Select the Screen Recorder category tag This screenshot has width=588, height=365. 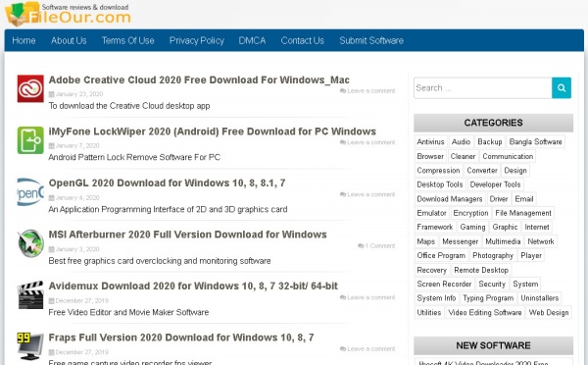tap(444, 284)
